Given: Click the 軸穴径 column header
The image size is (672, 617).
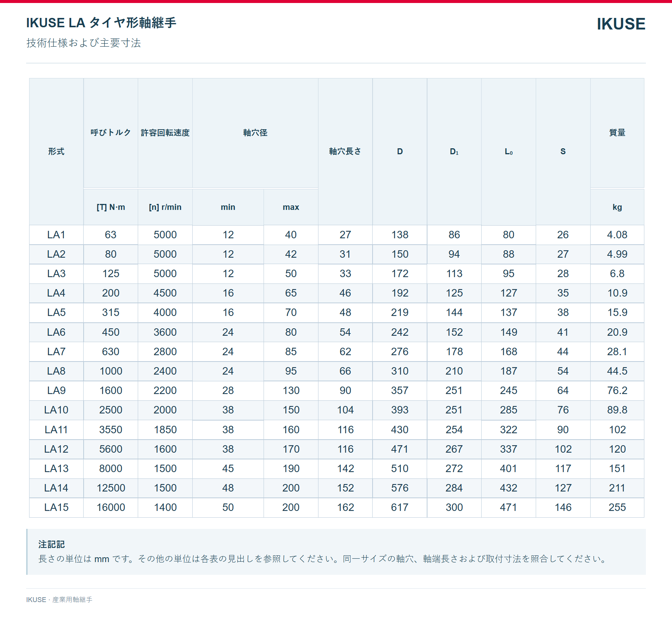Looking at the screenshot, I should click(255, 133).
